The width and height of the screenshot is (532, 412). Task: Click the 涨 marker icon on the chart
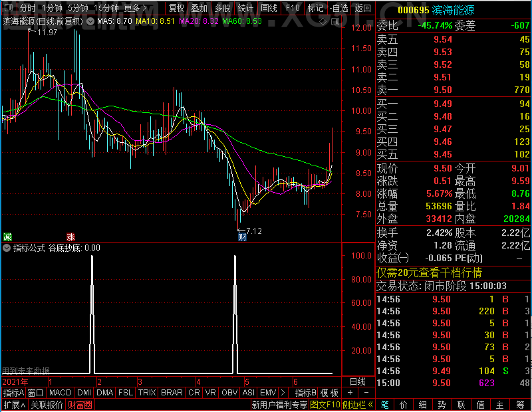70,237
